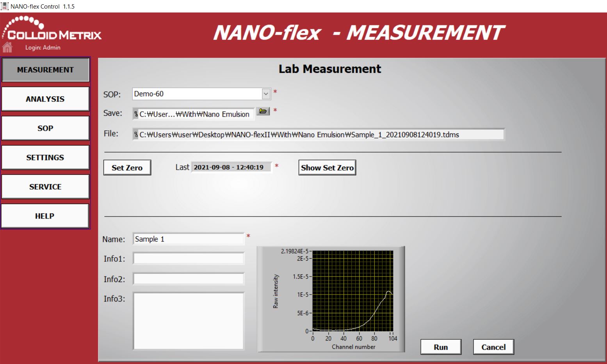Click the Info1 input field
Viewport: 607px width, 364px height.
tap(189, 259)
